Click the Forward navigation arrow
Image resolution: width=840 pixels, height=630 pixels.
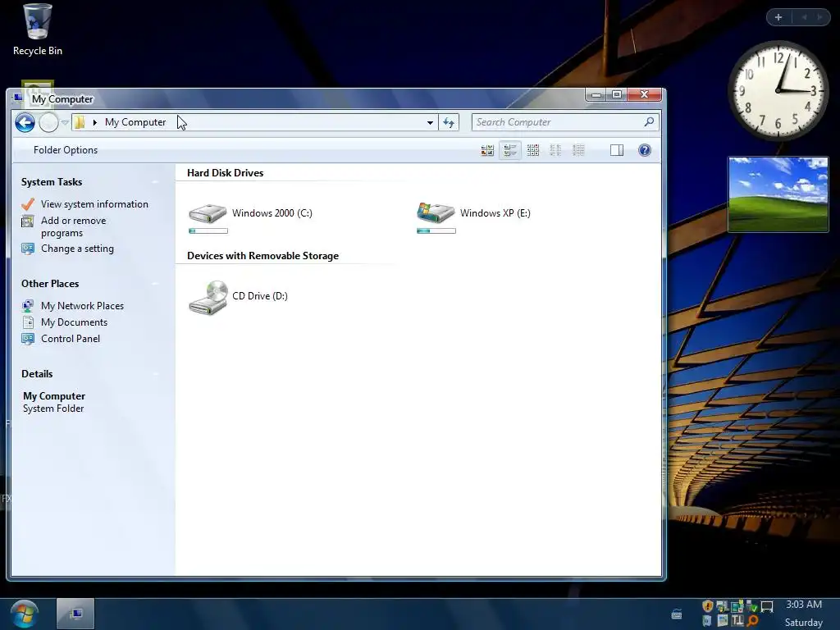[x=48, y=123]
